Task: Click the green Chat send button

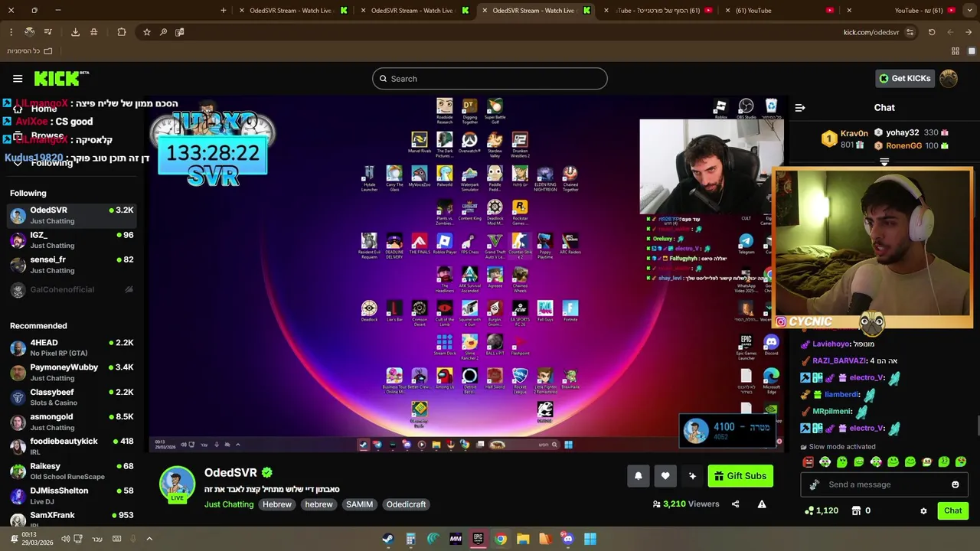Action: click(952, 510)
